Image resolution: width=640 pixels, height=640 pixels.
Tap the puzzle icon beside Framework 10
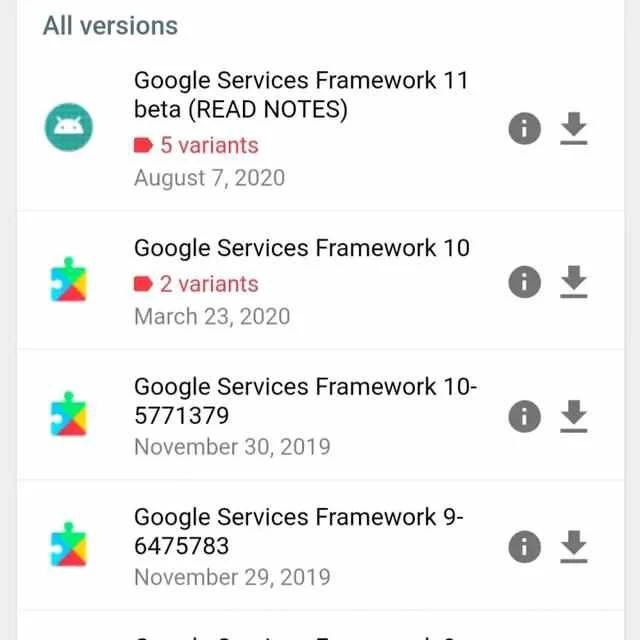point(69,281)
